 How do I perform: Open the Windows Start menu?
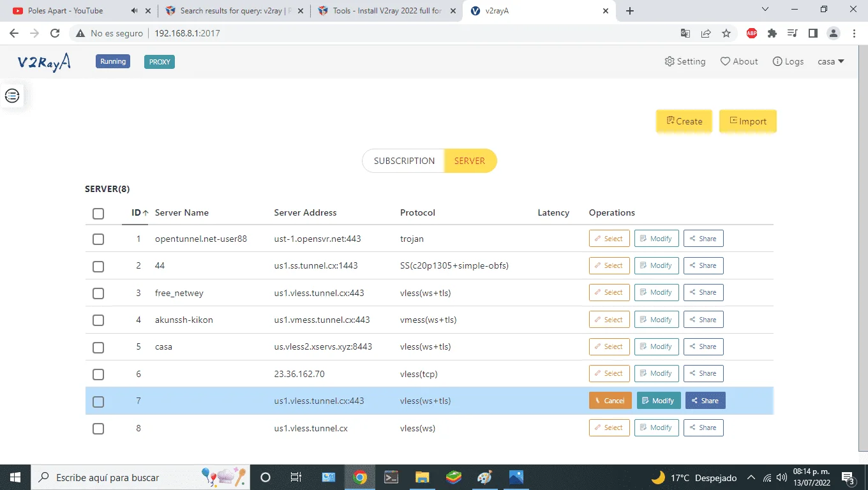tap(15, 477)
